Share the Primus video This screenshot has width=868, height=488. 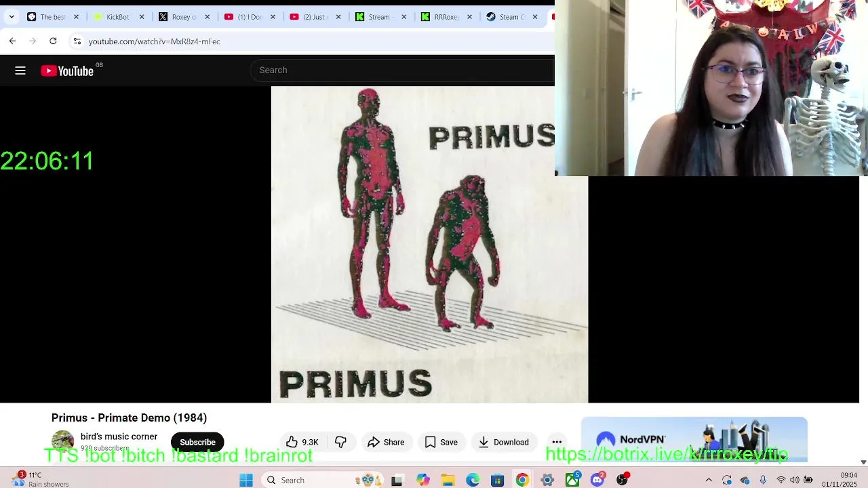pos(386,442)
